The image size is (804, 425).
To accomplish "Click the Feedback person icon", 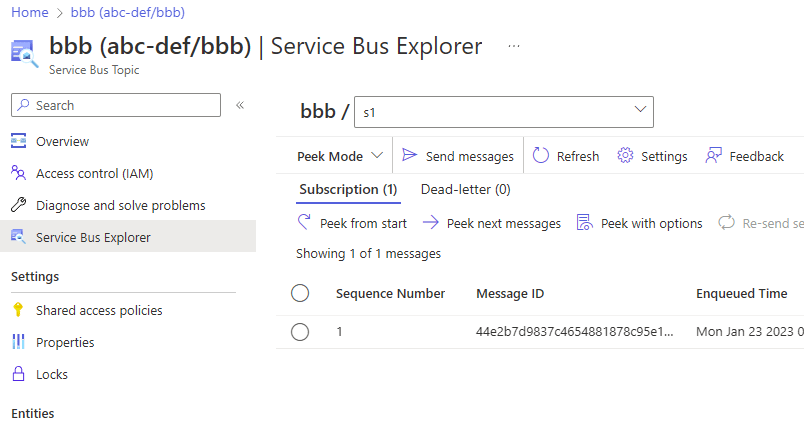I will click(x=713, y=155).
